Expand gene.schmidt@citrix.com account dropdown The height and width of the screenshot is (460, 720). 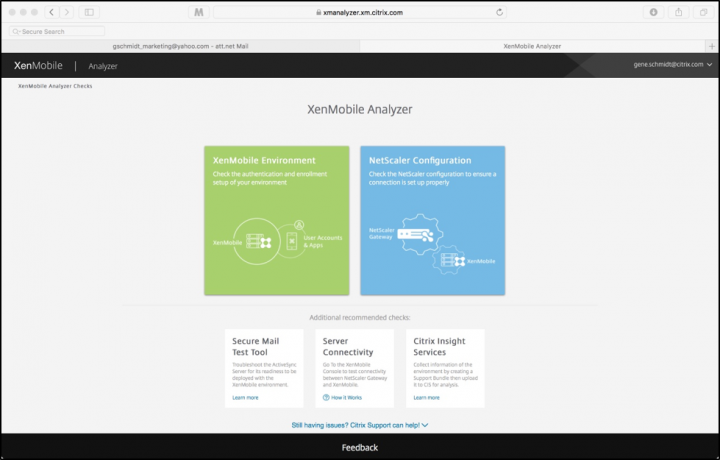click(672, 64)
